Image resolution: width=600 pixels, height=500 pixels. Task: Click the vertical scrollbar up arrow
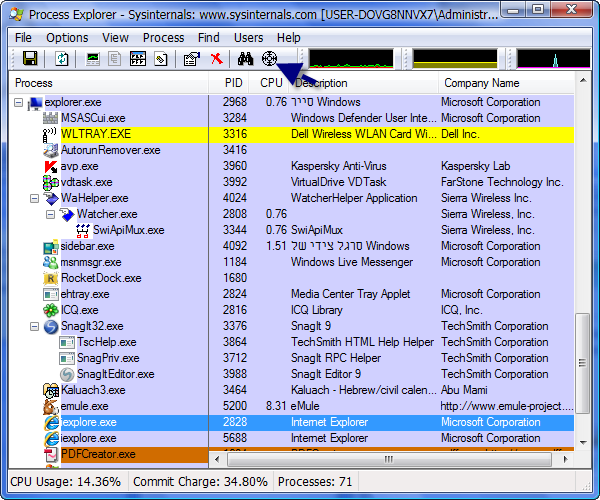(x=583, y=81)
